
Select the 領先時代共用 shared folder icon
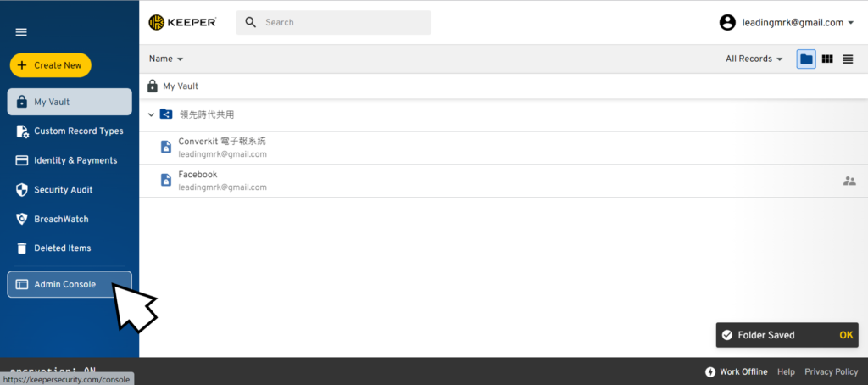(166, 114)
